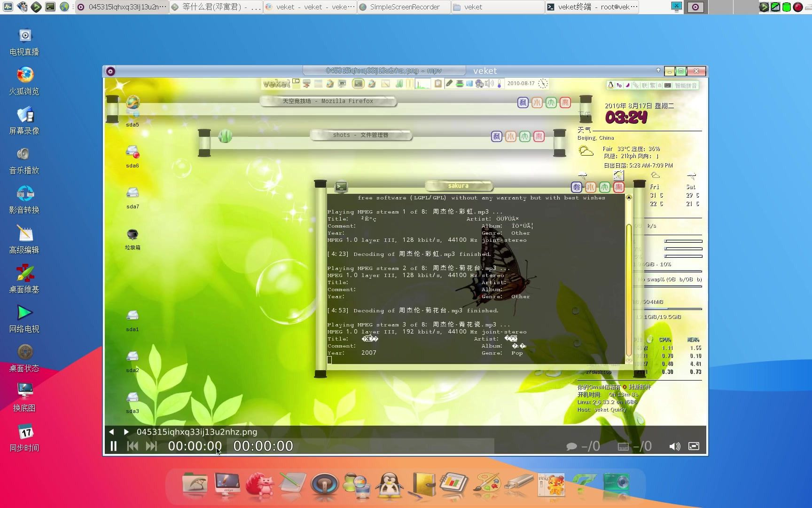Switch to the veket - veket browser taskbar item
Image resolution: width=812 pixels, height=508 pixels.
pyautogui.click(x=310, y=7)
